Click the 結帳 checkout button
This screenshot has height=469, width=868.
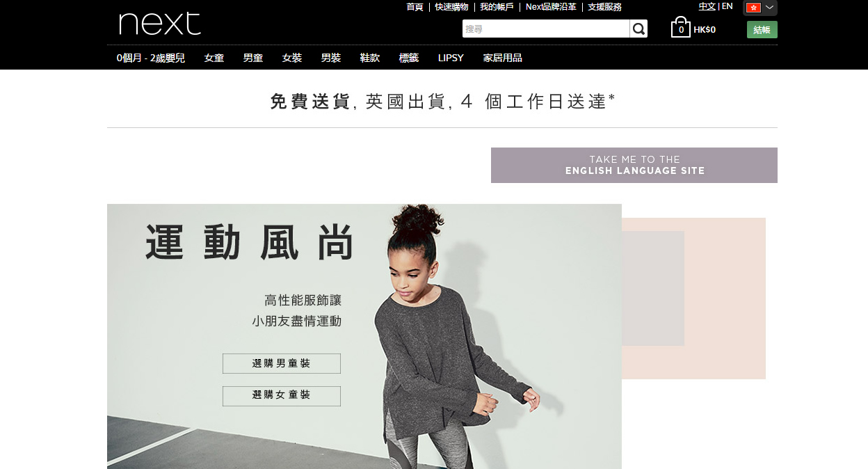click(762, 30)
